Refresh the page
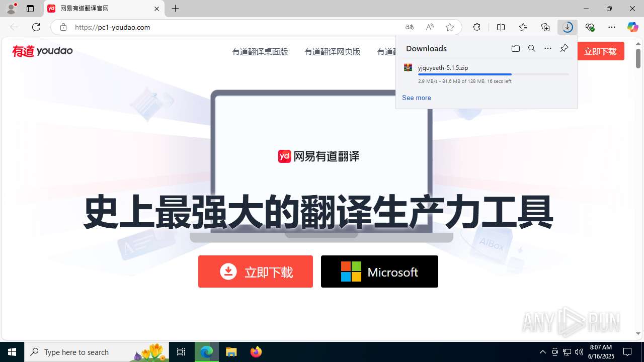This screenshot has width=644, height=362. pyautogui.click(x=36, y=27)
